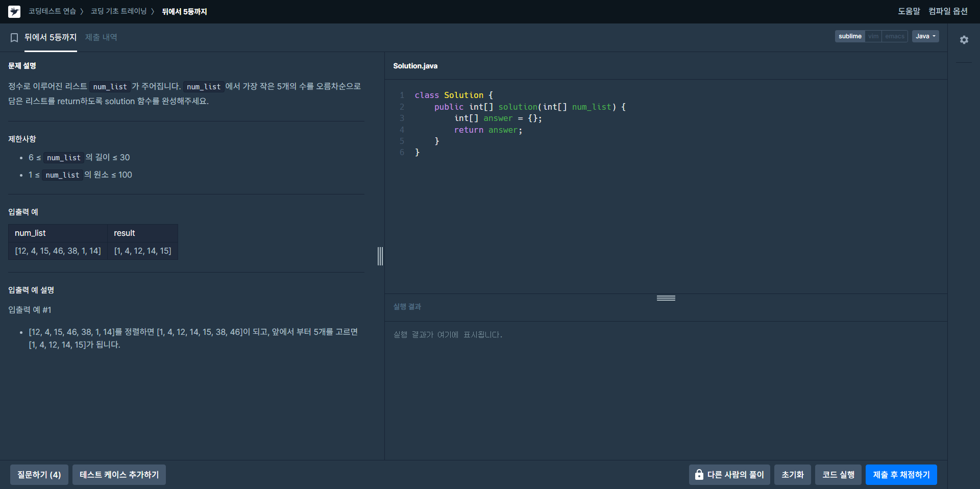This screenshot has width=980, height=489.
Task: Go to 코딩테스트 연습 breadcrumb
Action: [52, 11]
